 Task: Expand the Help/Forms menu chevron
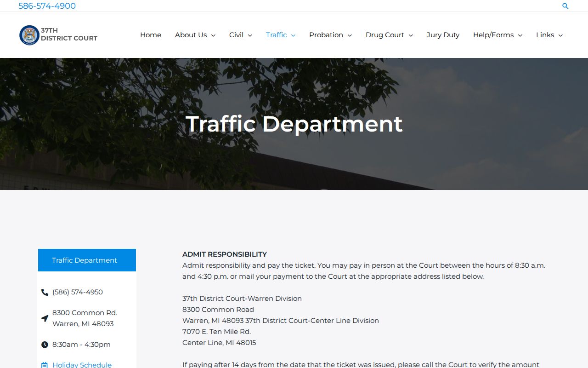[x=520, y=35]
